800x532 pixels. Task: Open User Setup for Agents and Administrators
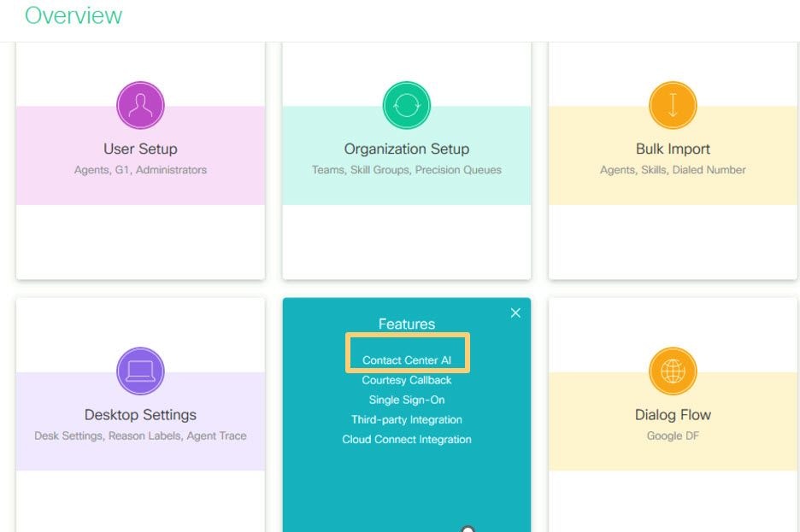point(140,158)
